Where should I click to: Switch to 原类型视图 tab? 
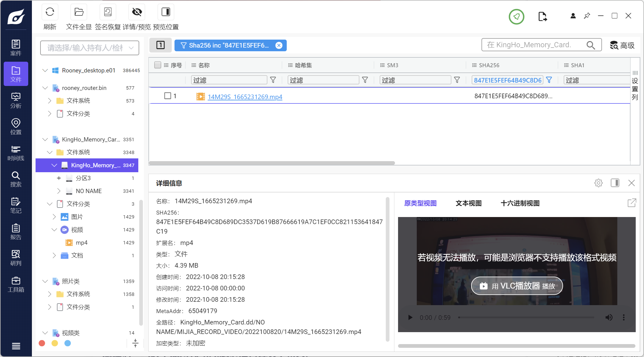tap(420, 203)
